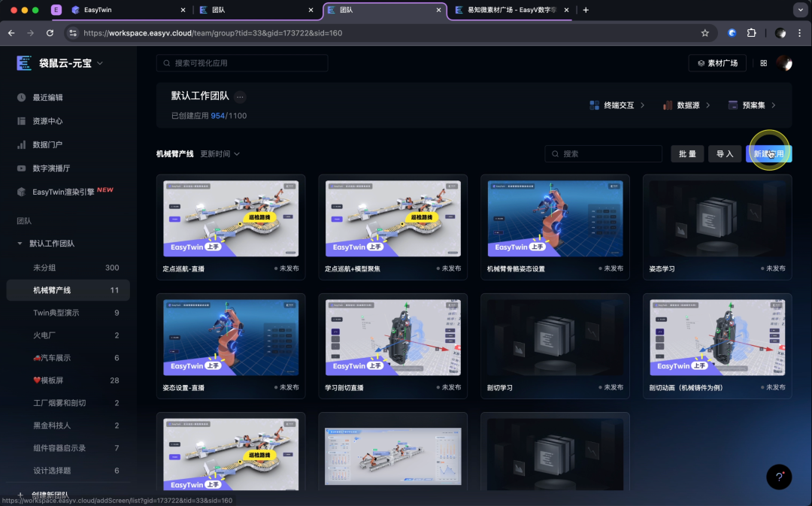Click the 954 created-apps count

(217, 116)
